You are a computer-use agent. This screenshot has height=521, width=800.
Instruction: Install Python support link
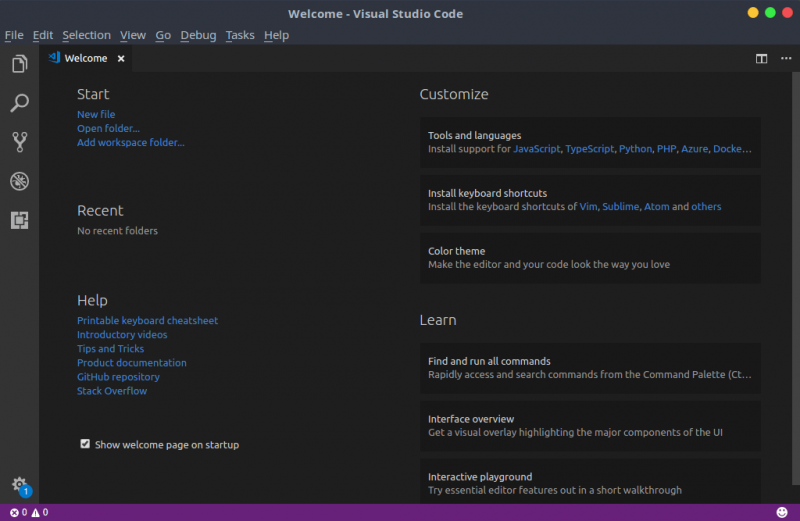(635, 149)
